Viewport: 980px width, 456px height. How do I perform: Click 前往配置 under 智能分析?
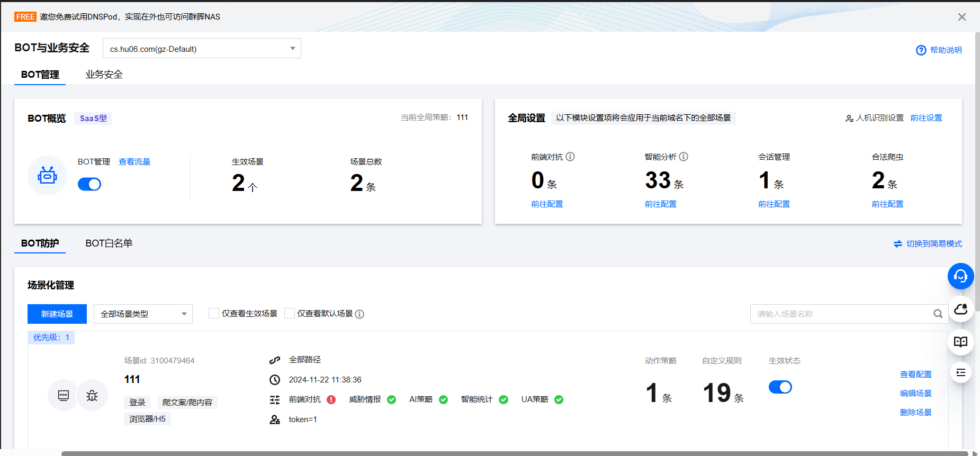tap(660, 204)
